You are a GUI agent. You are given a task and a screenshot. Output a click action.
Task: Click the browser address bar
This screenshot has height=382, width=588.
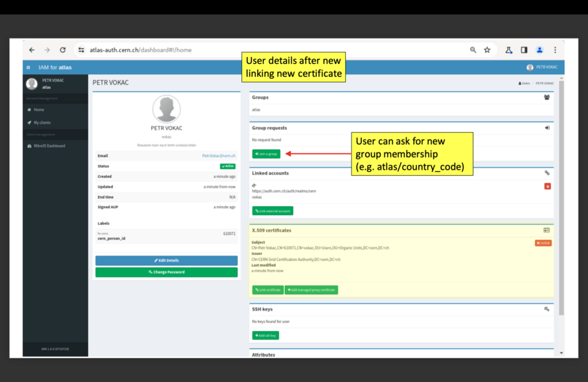coord(275,50)
